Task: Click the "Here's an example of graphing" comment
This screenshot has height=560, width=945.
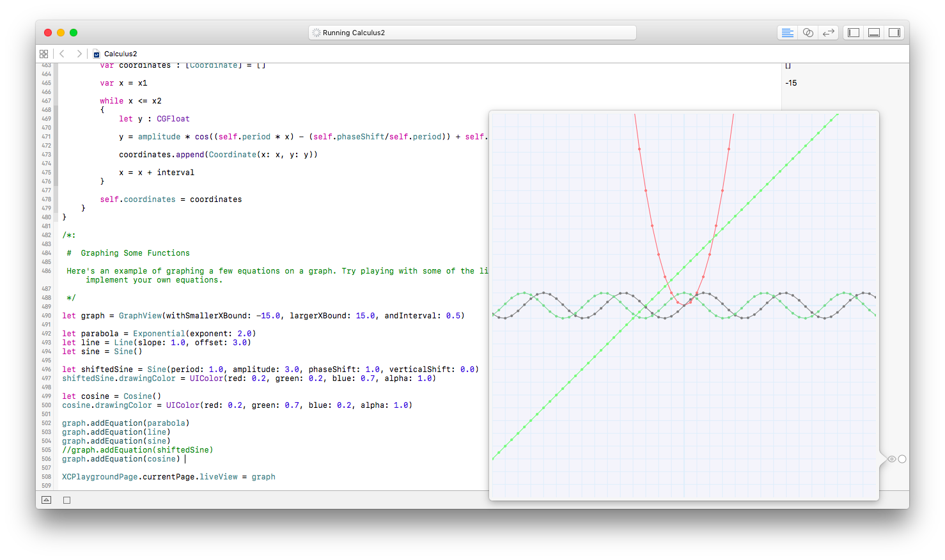Action: (277, 276)
